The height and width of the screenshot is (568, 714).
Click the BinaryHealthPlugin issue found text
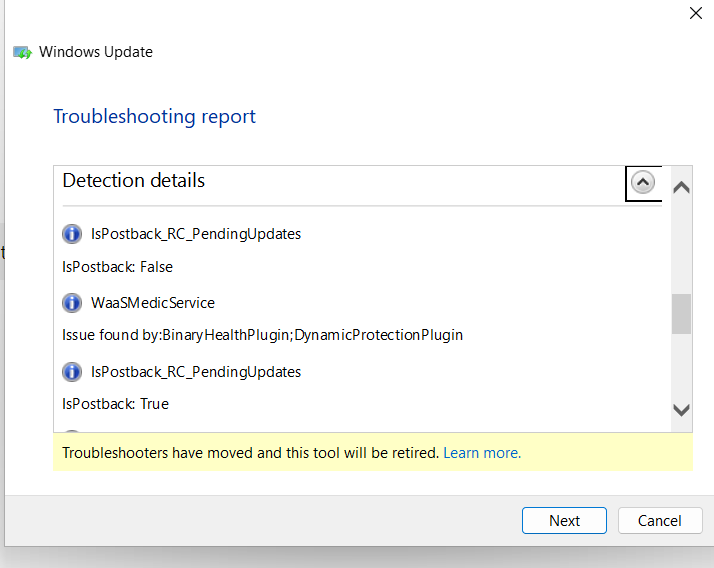tap(263, 335)
